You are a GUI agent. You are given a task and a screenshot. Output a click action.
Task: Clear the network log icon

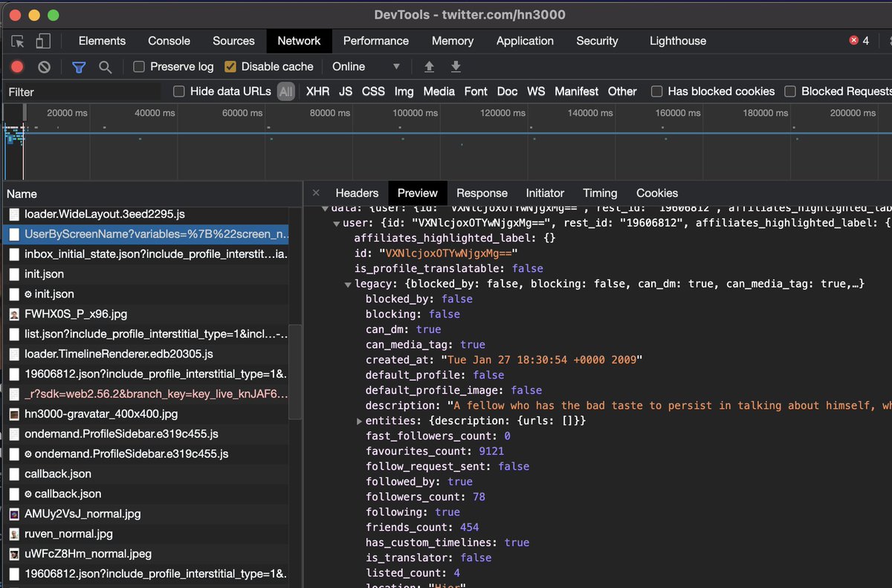tap(45, 67)
